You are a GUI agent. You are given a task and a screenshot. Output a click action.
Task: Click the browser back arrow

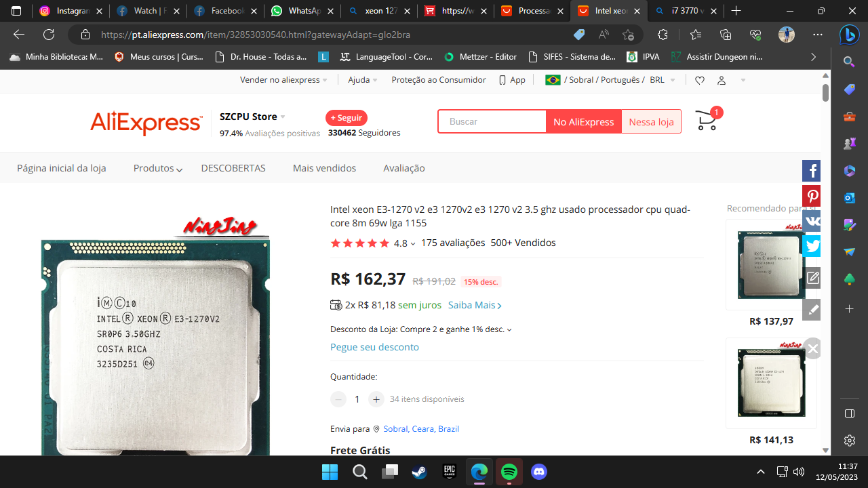pyautogui.click(x=19, y=35)
